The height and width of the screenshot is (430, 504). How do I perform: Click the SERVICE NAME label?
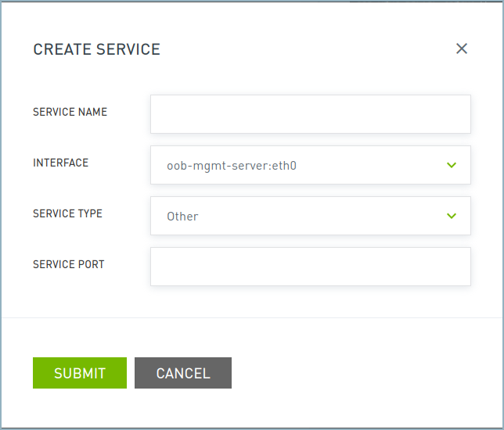point(70,112)
